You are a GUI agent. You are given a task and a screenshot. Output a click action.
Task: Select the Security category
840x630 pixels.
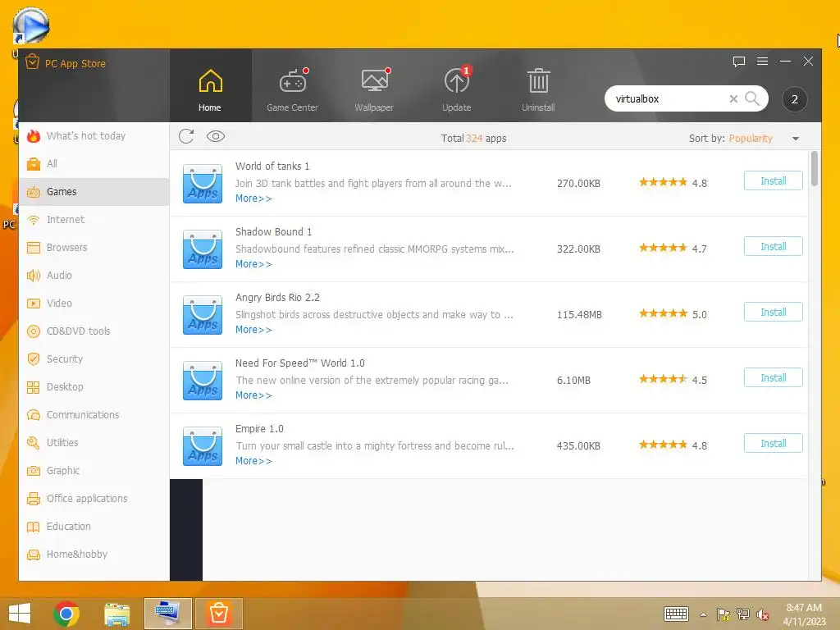tap(94, 359)
